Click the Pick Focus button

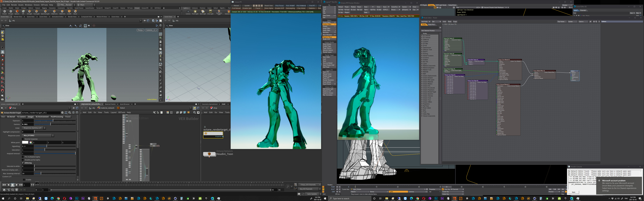279,6
